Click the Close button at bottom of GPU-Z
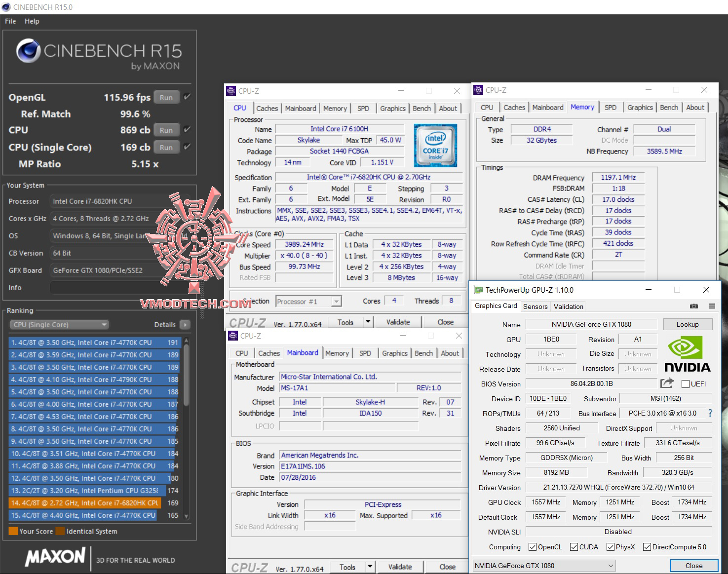728x574 pixels. click(x=693, y=566)
